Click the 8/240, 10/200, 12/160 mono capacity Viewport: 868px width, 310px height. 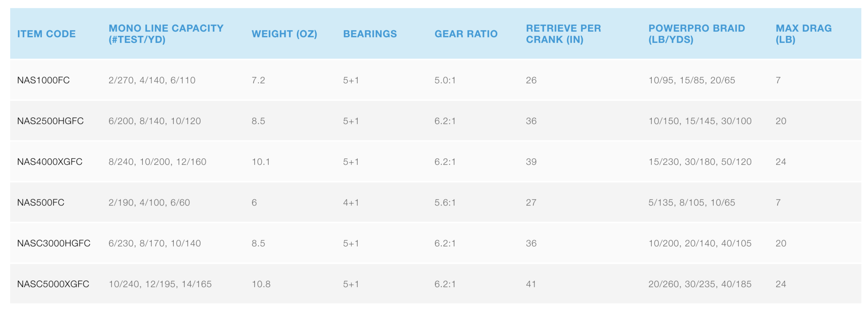point(157,162)
